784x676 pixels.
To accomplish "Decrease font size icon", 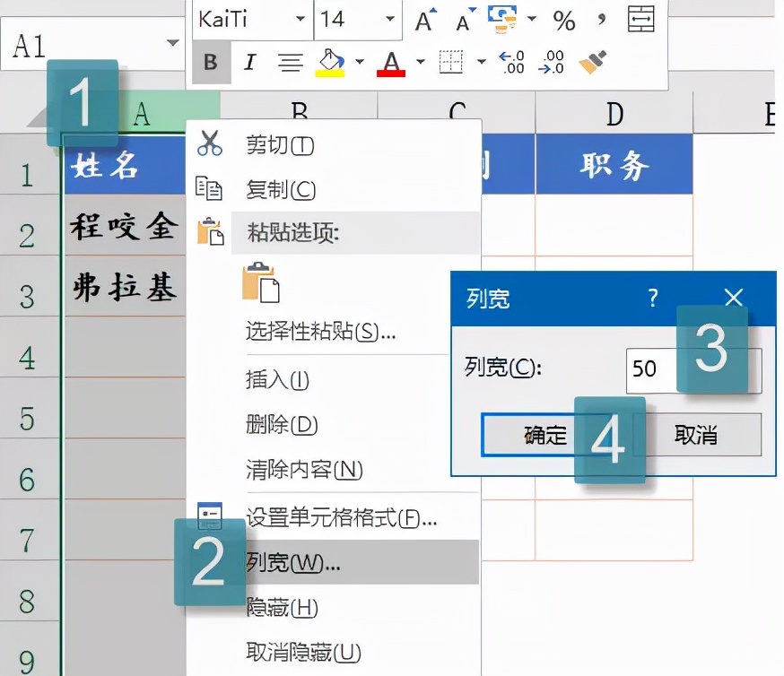I will click(466, 20).
